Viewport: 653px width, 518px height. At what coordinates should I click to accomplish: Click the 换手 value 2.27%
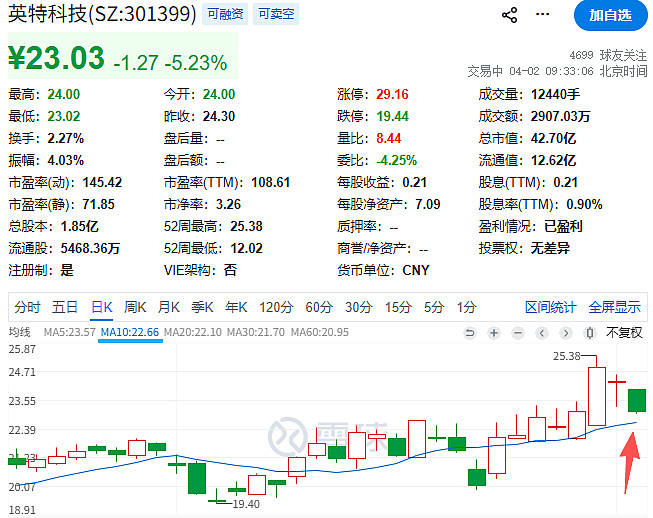coord(66,138)
